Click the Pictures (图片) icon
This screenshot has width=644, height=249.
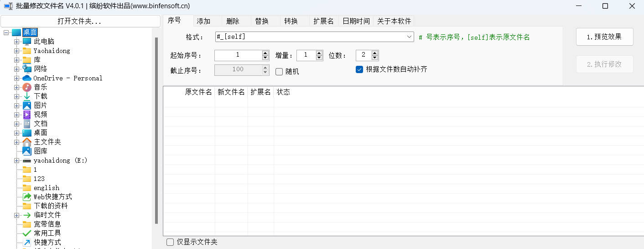(x=27, y=106)
